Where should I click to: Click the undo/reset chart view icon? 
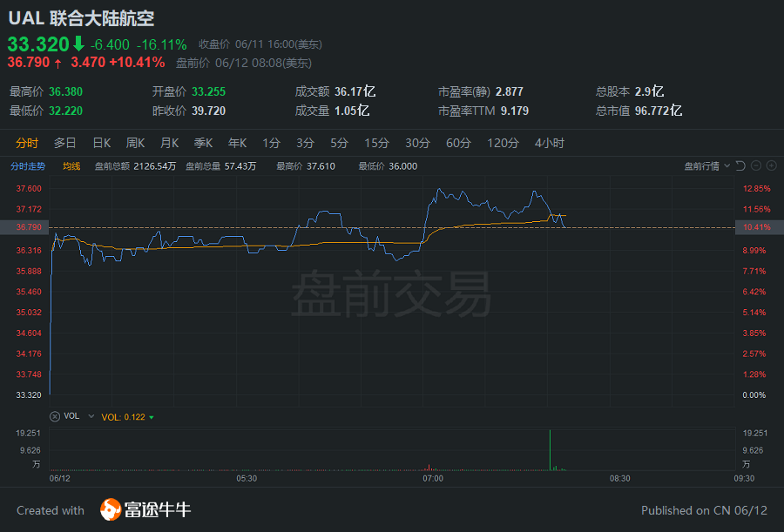click(741, 165)
